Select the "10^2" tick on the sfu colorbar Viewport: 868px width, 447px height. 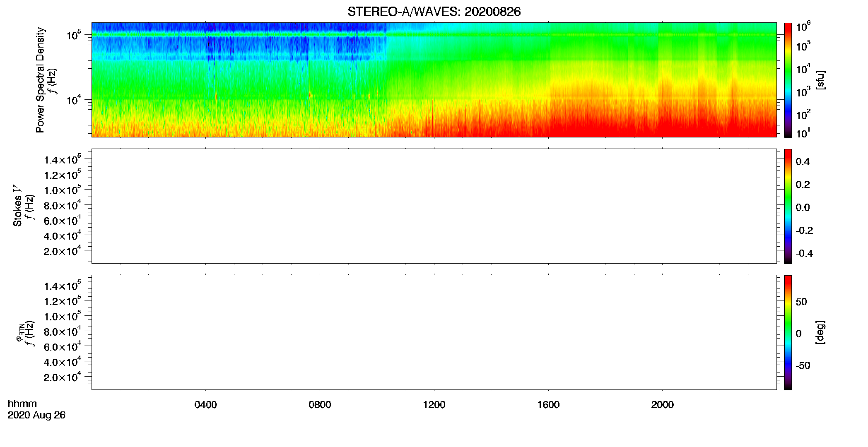pyautogui.click(x=803, y=114)
